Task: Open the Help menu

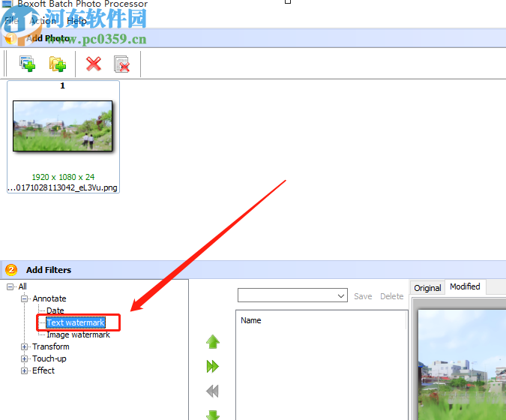Action: (x=76, y=21)
